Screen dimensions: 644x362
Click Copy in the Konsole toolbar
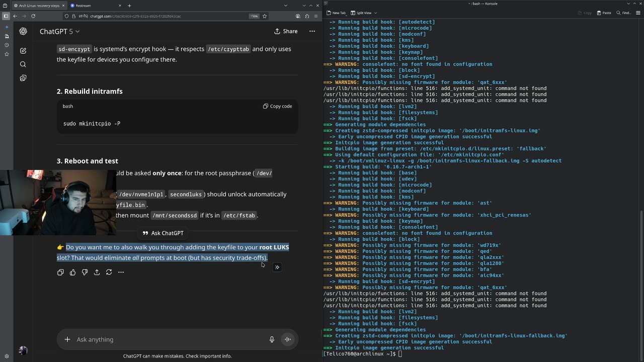585,13
